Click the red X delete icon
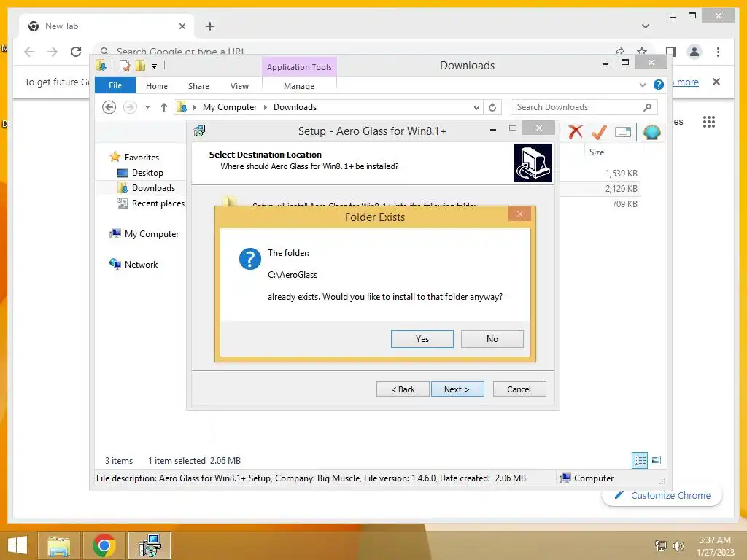Viewport: 747px width, 560px height. tap(576, 132)
